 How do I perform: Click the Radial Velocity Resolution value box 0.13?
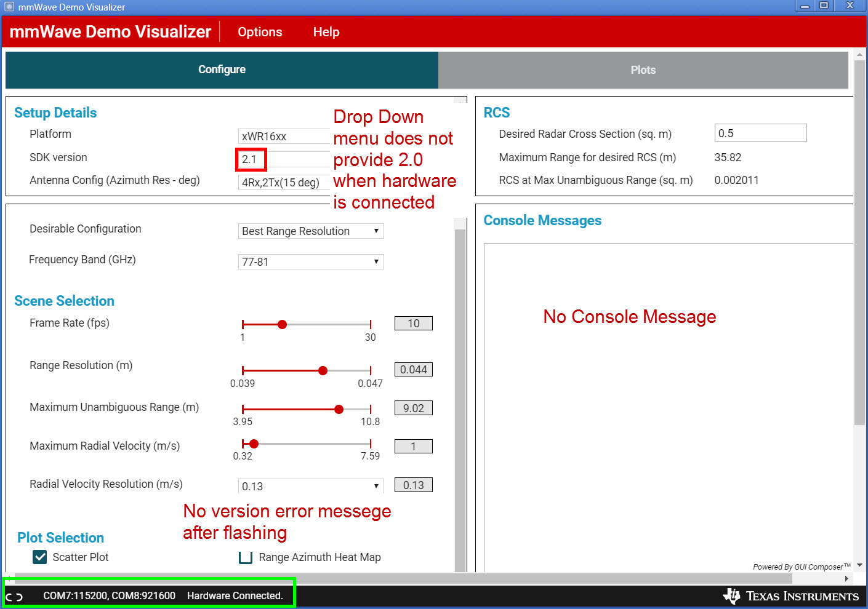coord(414,485)
